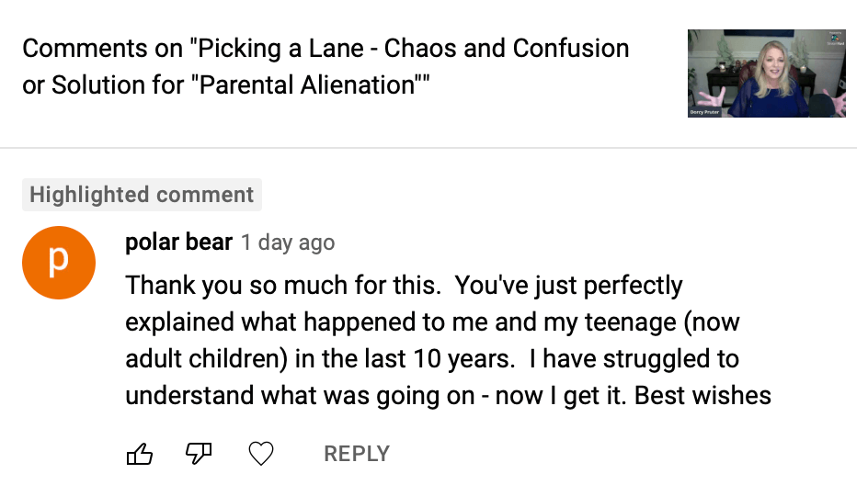
Task: Heart the highlighted comment
Action: click(x=262, y=453)
